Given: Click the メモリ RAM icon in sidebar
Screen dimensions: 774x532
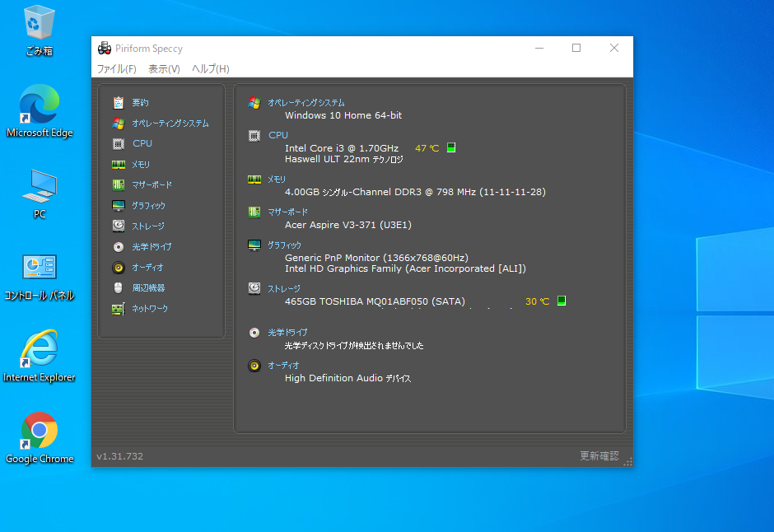Looking at the screenshot, I should click(119, 165).
